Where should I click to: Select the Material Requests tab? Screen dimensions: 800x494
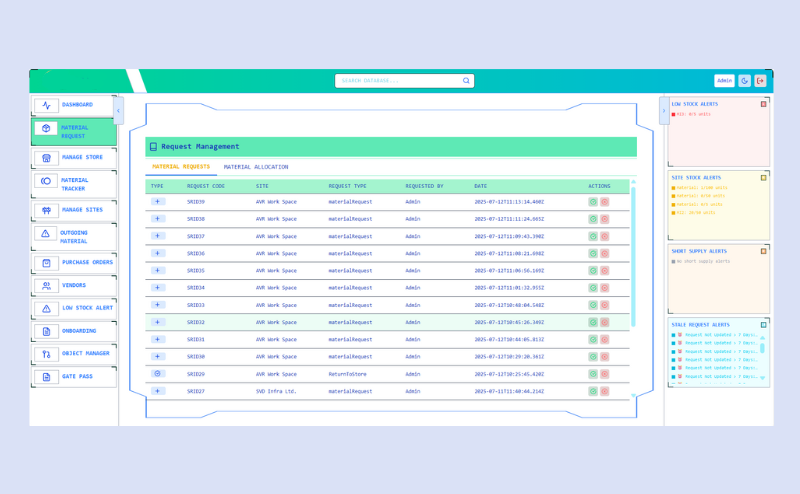pyautogui.click(x=181, y=167)
